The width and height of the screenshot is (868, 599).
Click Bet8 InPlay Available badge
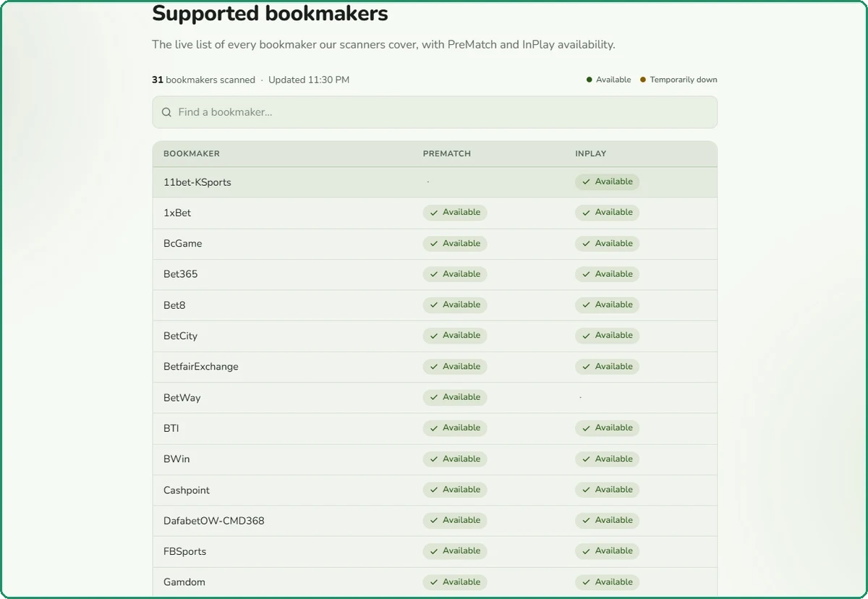(x=608, y=305)
